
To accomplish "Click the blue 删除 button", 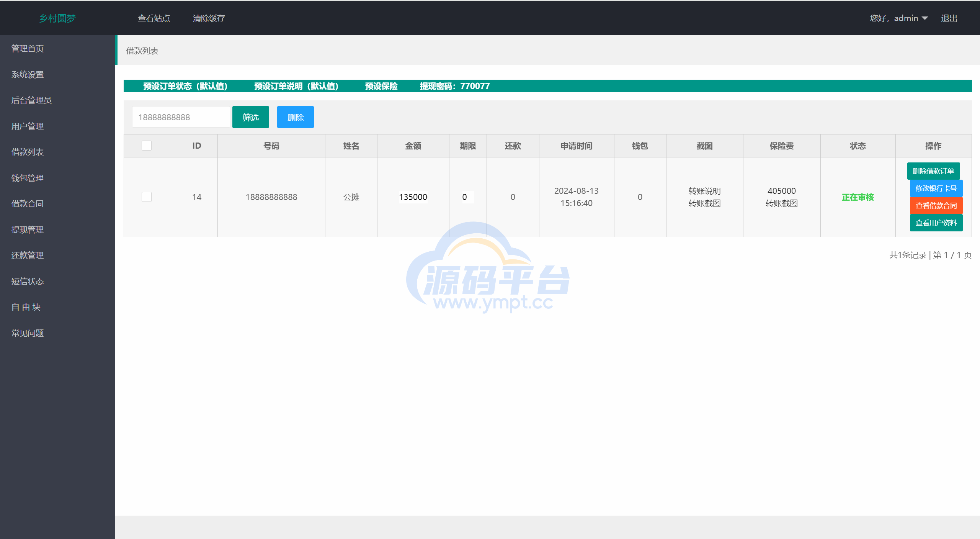I will click(296, 117).
